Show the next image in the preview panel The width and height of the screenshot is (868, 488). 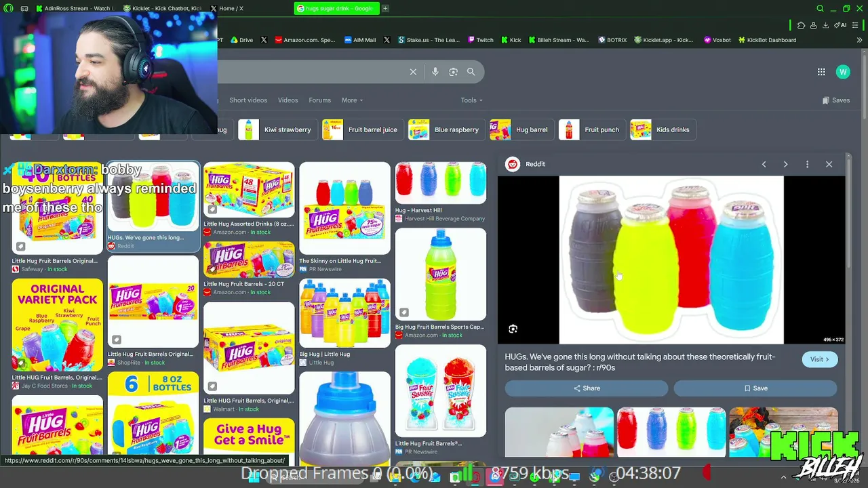pyautogui.click(x=785, y=164)
